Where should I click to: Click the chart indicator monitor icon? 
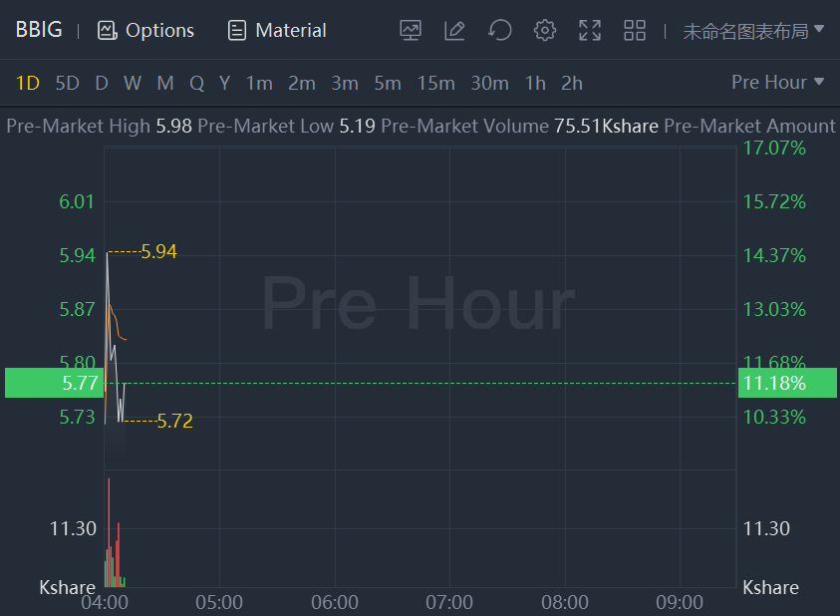411,30
